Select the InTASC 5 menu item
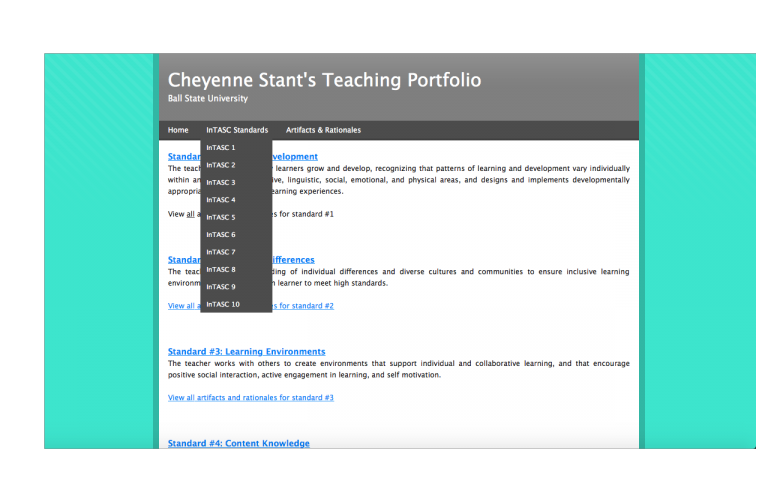The height and width of the screenshot is (480, 768). tap(221, 217)
